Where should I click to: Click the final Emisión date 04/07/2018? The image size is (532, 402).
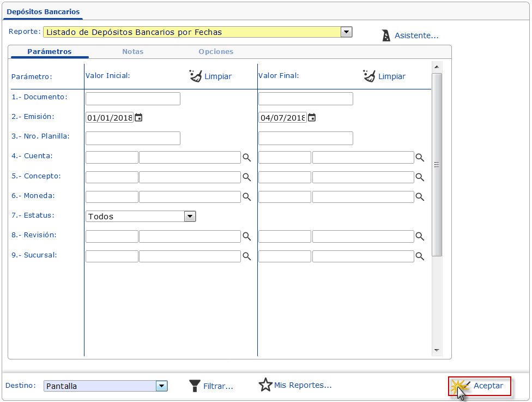282,118
